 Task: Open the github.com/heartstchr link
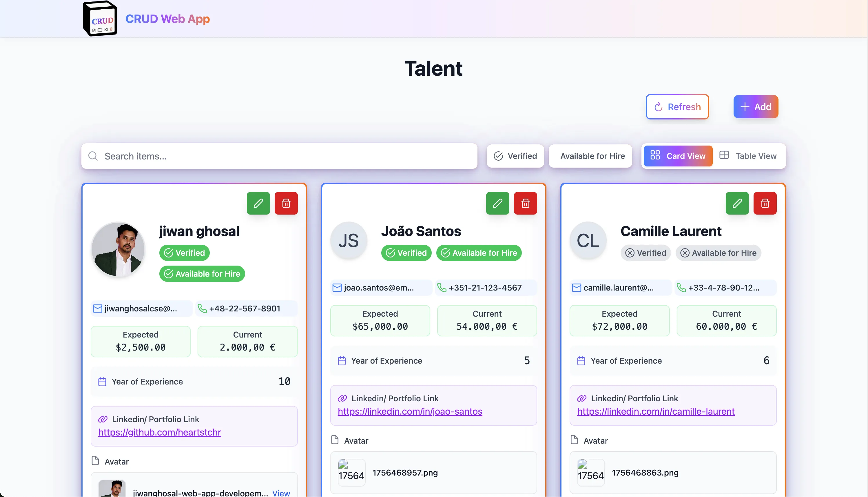click(160, 432)
